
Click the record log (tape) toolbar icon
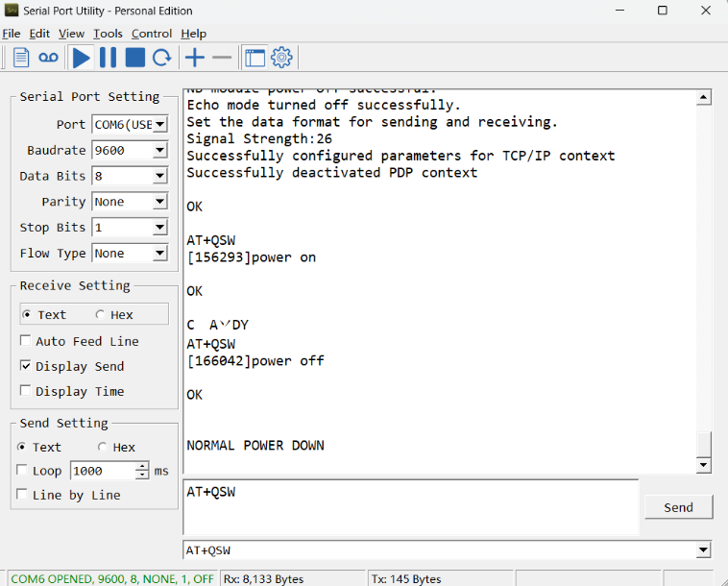point(48,58)
